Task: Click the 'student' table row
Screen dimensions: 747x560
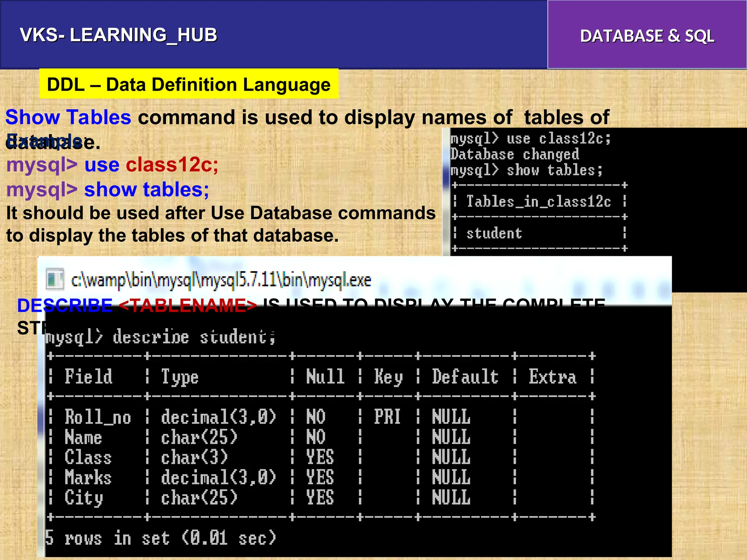Action: 494,233
